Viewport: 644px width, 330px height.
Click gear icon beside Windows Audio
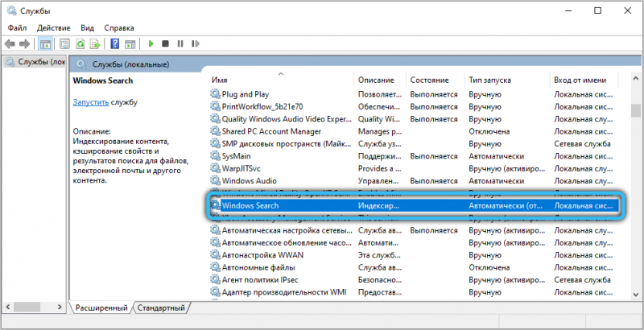215,180
